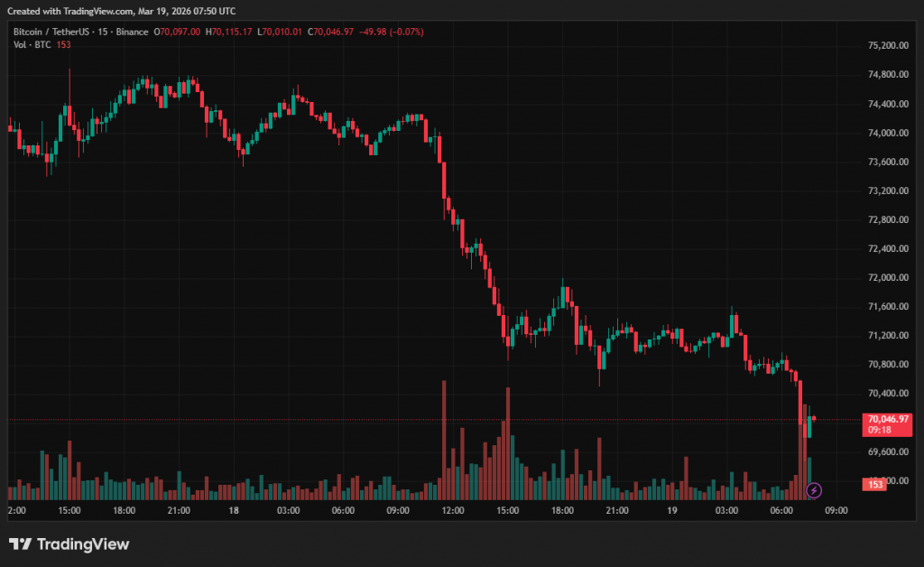The height and width of the screenshot is (567, 924).
Task: Click the volume value tag 153 on price axis
Action: pos(874,485)
